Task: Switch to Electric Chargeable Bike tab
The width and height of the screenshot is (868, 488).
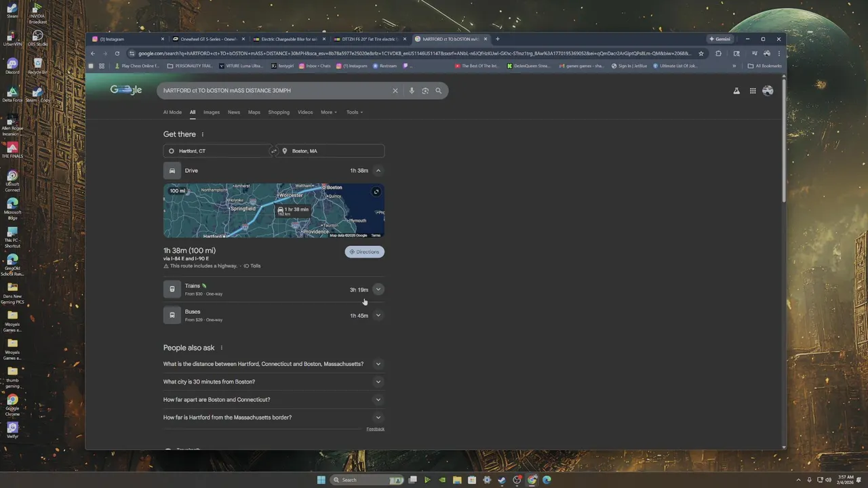Action: pyautogui.click(x=290, y=39)
